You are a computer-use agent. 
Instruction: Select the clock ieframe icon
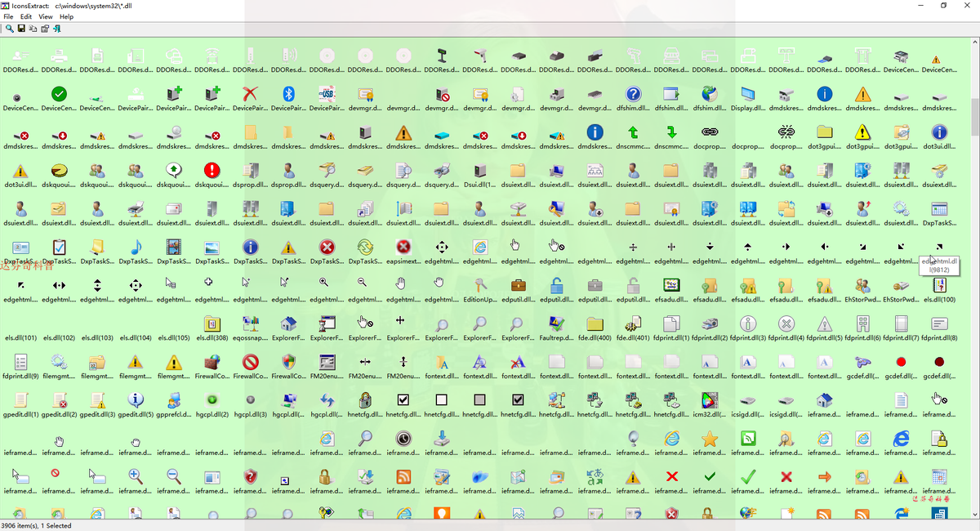[403, 439]
